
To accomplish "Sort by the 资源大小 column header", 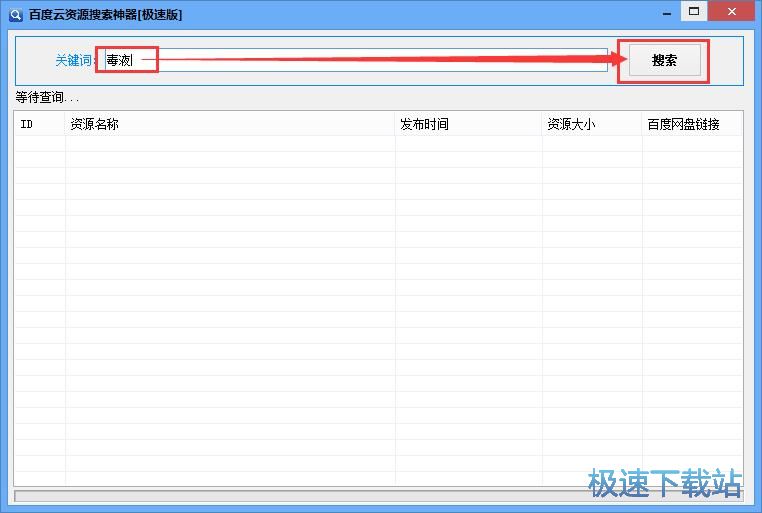I will point(592,124).
